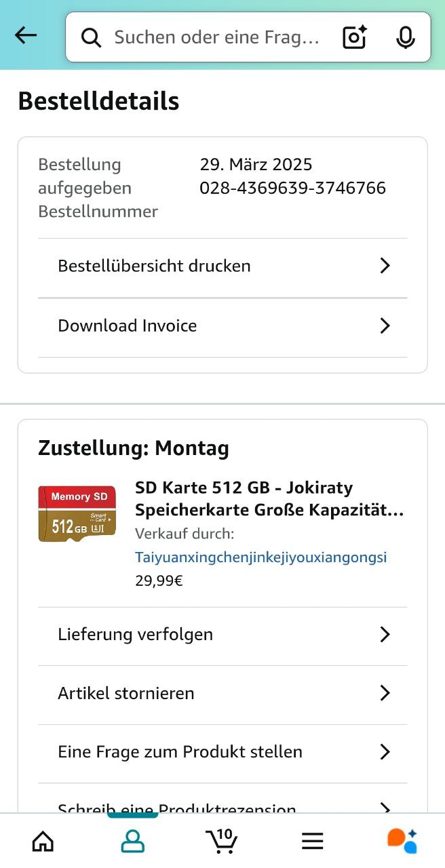Tap chevron next to Lieferung verfolgen

[x=385, y=635]
